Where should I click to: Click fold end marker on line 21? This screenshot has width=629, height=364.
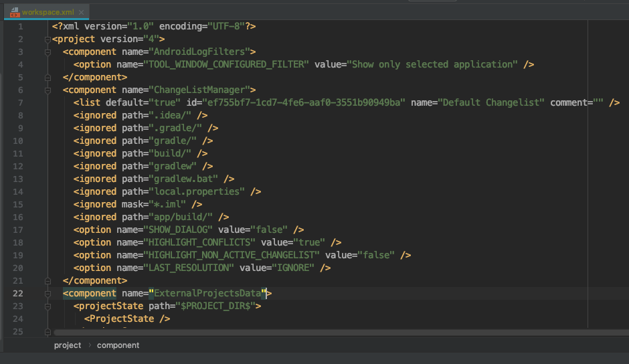[x=48, y=281]
